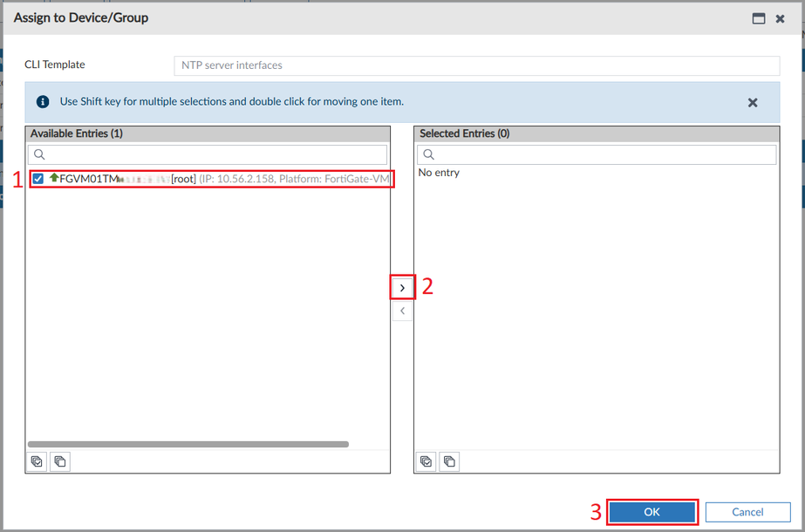Click the deselect-all entries icon below Selected Entries
The height and width of the screenshot is (532, 805).
pyautogui.click(x=449, y=460)
